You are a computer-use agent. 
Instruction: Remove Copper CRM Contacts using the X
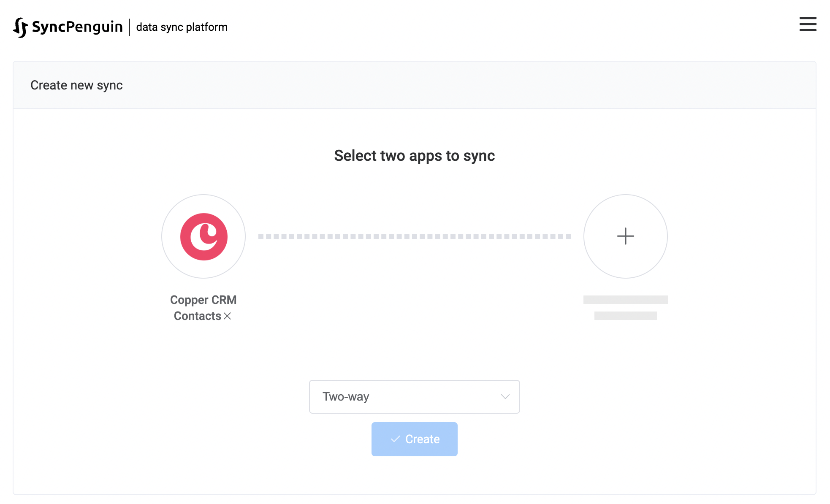[x=227, y=316]
